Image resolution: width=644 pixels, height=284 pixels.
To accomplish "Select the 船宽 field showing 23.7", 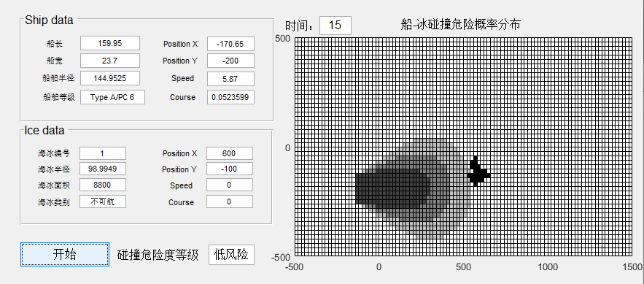I will point(110,61).
